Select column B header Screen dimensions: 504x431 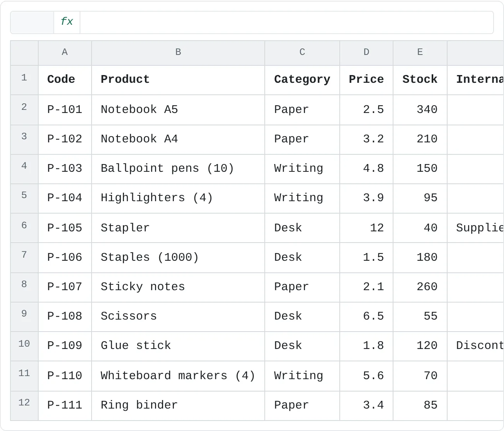tap(178, 53)
